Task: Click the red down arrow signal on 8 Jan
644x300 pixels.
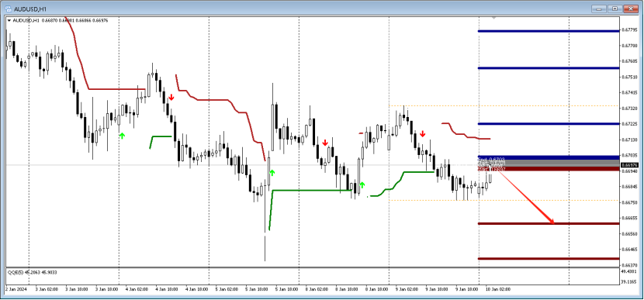Action: tap(325, 143)
